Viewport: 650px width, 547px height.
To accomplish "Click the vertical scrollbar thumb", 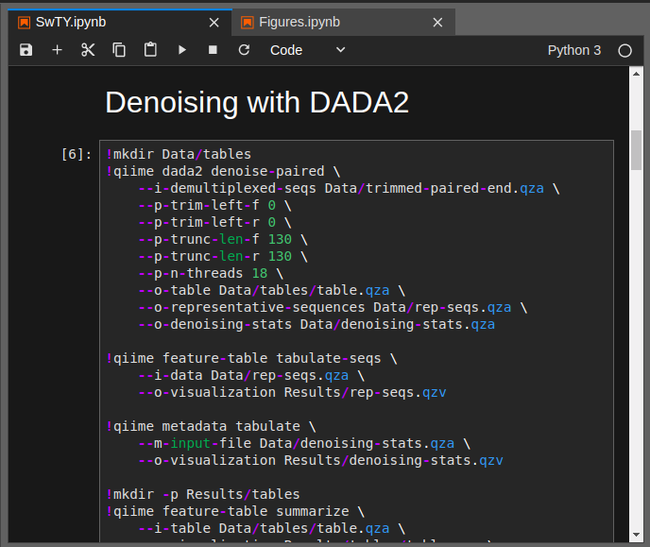I will click(x=636, y=150).
